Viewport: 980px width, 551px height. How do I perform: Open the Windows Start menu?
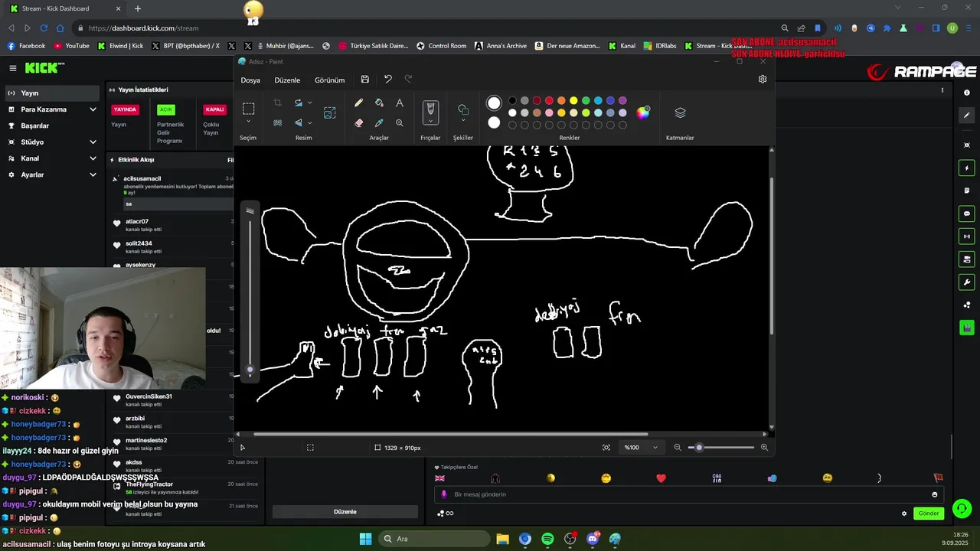point(365,539)
